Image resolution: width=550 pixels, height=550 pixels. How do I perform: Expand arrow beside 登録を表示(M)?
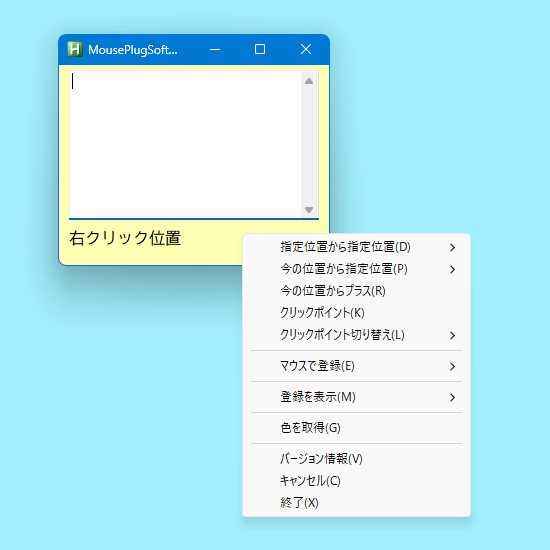[x=452, y=397]
